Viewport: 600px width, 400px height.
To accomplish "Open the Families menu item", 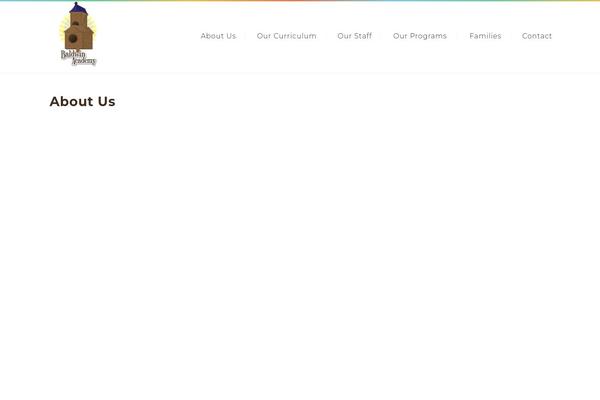I will coord(485,36).
